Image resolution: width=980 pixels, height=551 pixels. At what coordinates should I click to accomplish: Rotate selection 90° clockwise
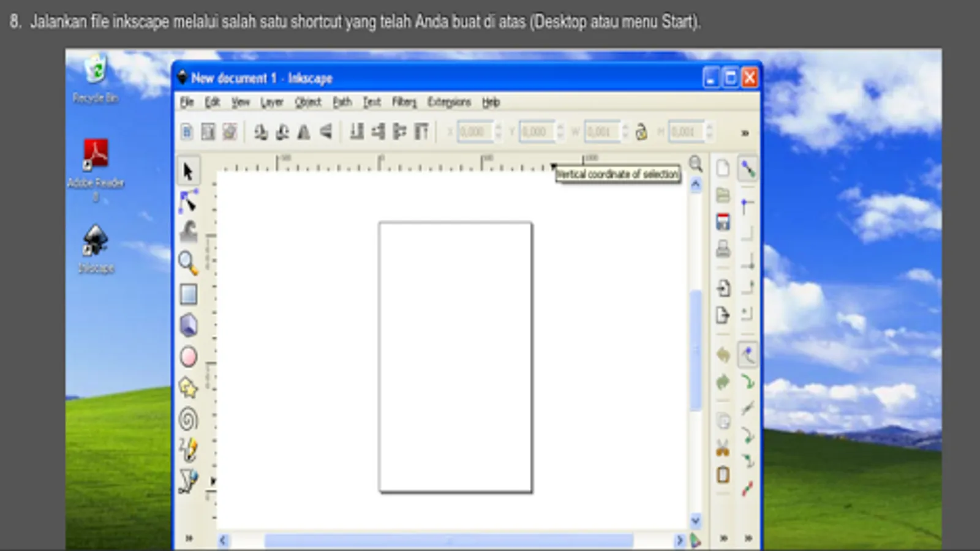click(x=282, y=132)
